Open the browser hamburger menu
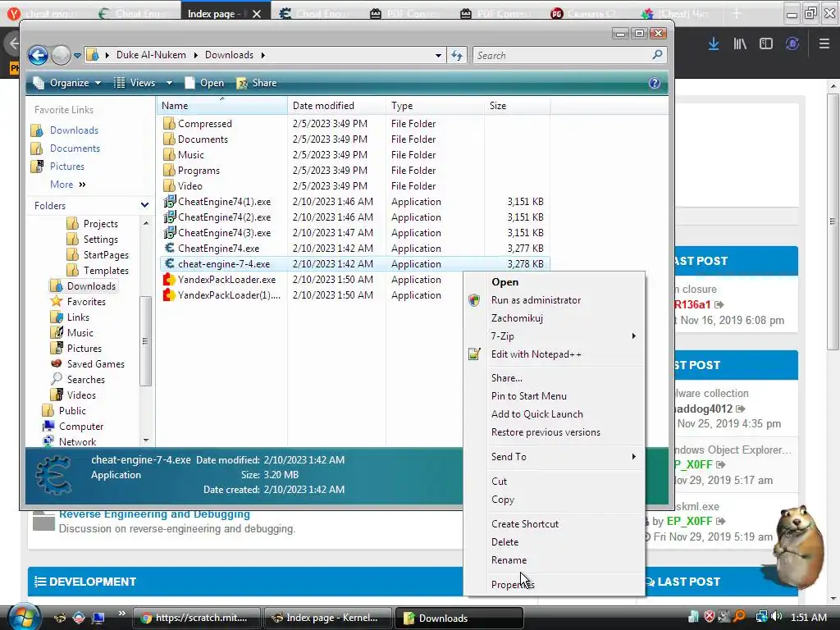This screenshot has width=840, height=630. click(x=824, y=44)
